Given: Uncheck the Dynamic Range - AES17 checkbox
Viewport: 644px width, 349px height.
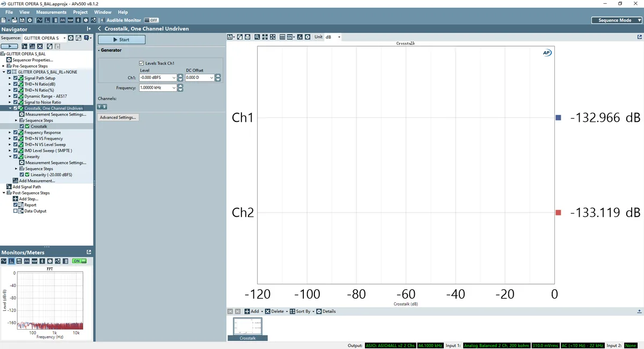Looking at the screenshot, I should pos(16,96).
